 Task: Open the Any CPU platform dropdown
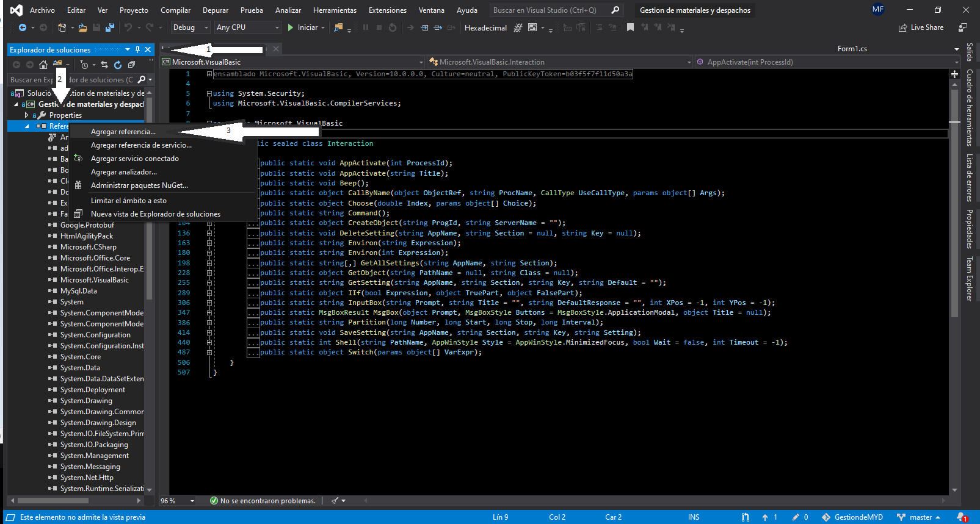[247, 27]
